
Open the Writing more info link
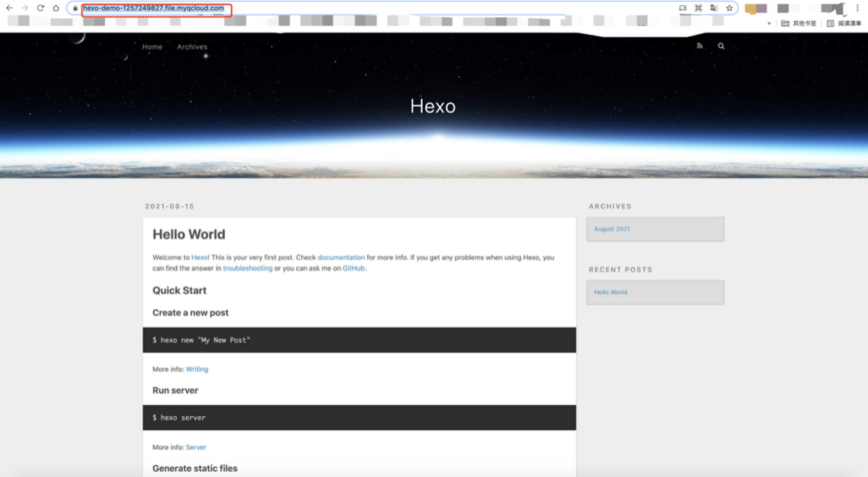[197, 369]
